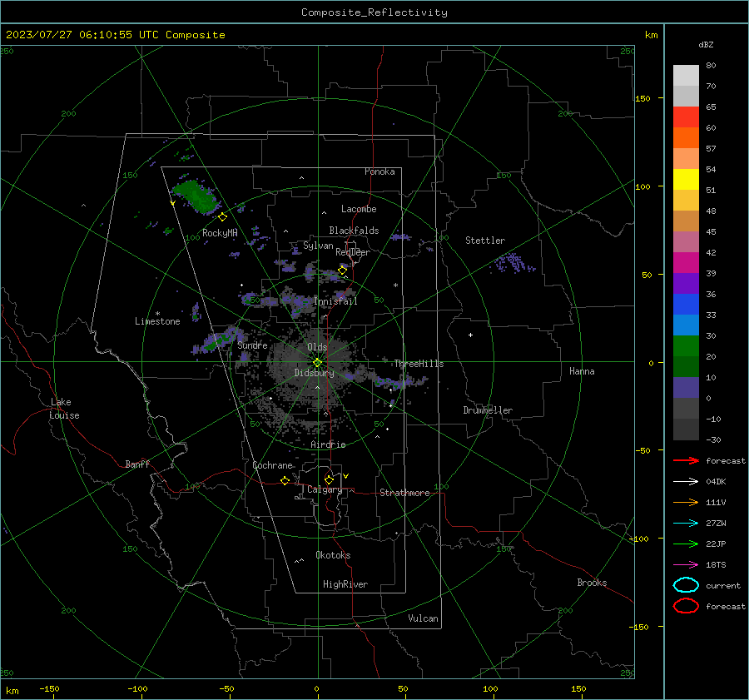Image resolution: width=749 pixels, height=700 pixels.
Task: Click the 'current' legend text
Action: click(x=723, y=585)
